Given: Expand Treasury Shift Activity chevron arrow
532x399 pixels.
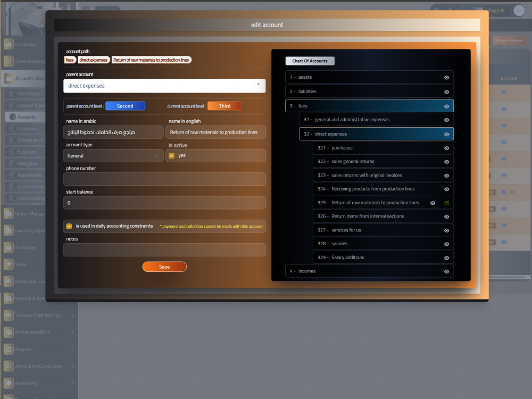Looking at the screenshot, I should pos(72,315).
